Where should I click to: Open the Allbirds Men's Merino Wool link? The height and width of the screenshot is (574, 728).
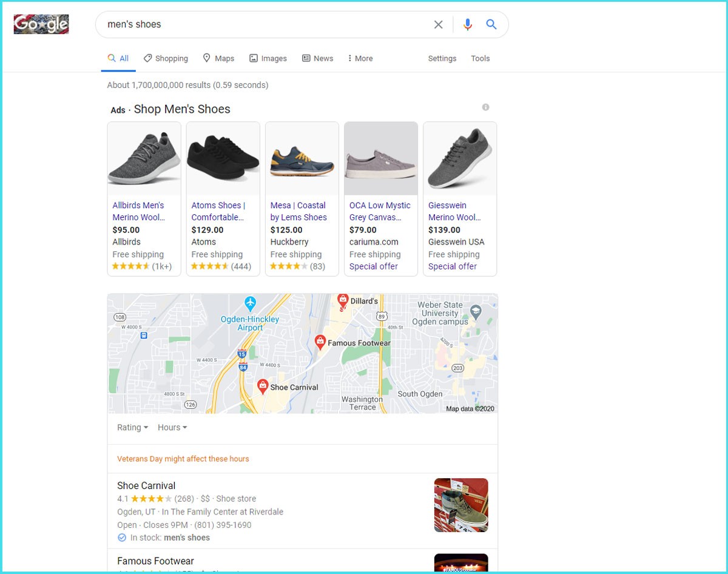pyautogui.click(x=139, y=211)
